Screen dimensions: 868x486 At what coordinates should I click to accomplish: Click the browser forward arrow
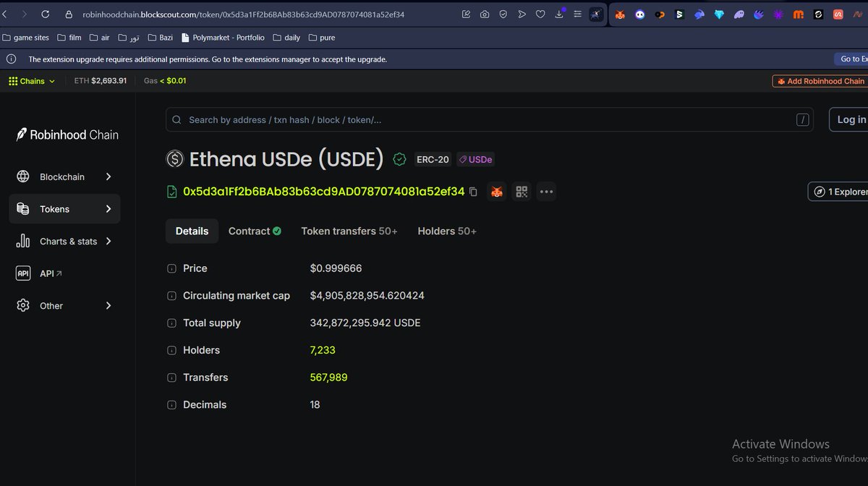(25, 14)
